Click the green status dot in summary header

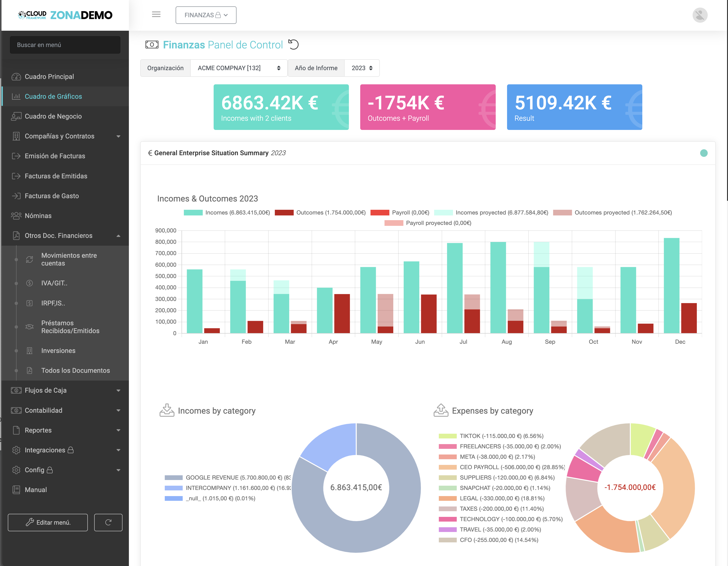[704, 153]
